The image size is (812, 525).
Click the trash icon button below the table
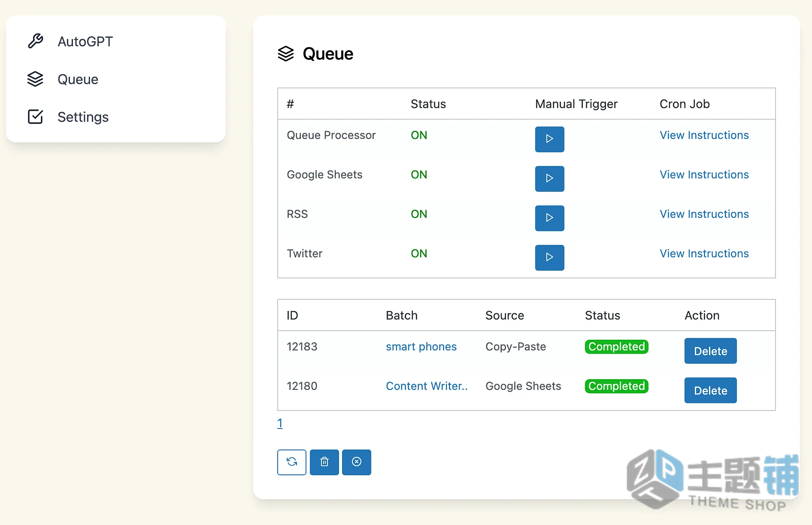324,462
